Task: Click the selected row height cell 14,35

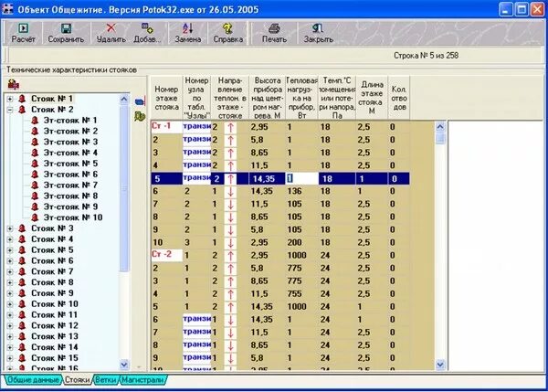Action: point(267,179)
